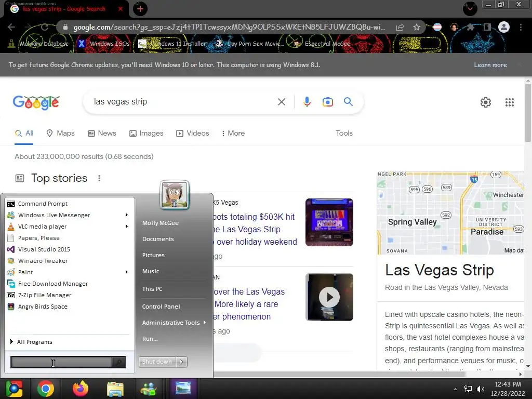
Task: Open Chrome three-dot menu
Action: pos(521,27)
